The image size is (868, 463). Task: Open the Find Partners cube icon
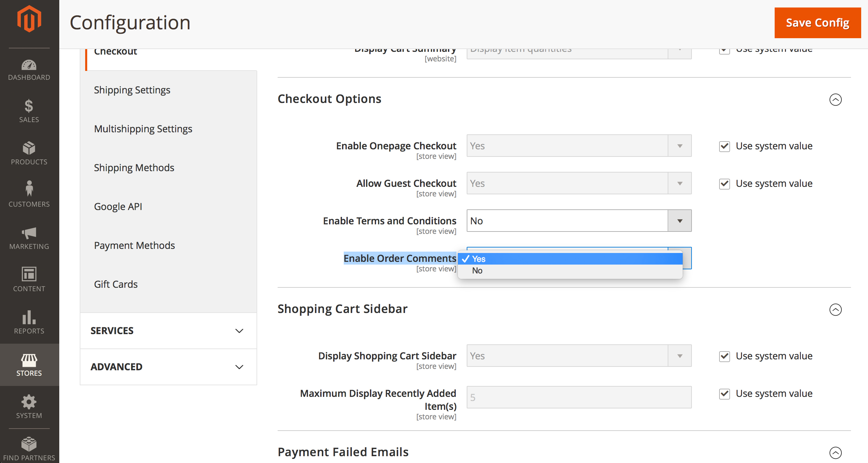pos(29,444)
